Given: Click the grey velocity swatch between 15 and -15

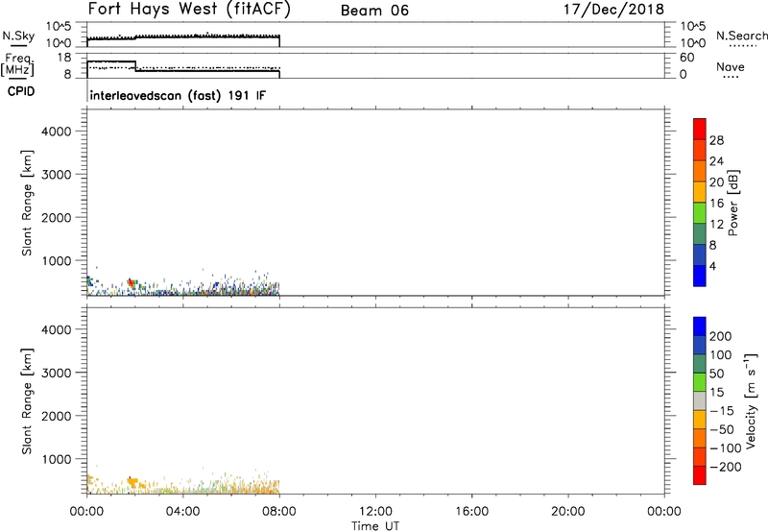Looking at the screenshot, I should [x=700, y=401].
